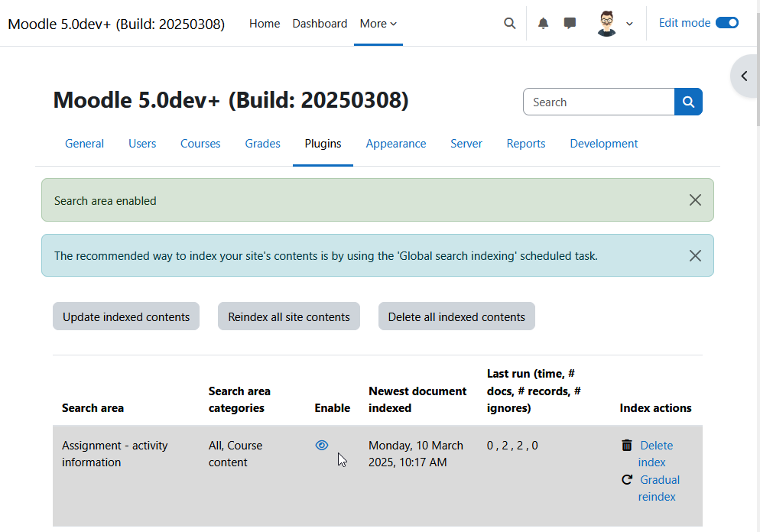The image size is (760, 532).
Task: Click trash icon beside Delete index
Action: [x=627, y=445]
